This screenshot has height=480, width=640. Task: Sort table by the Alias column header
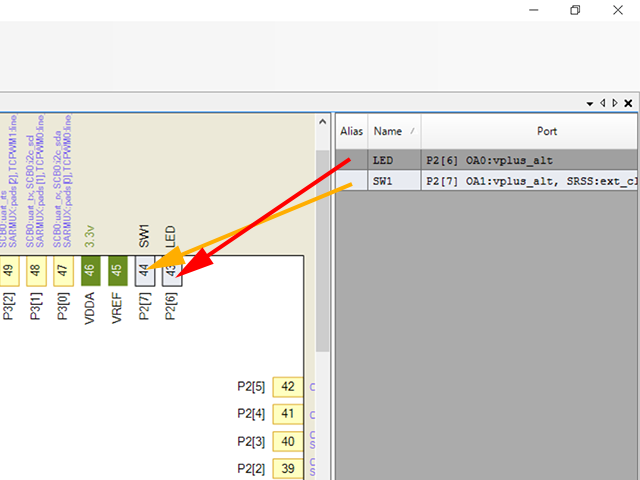tap(351, 131)
